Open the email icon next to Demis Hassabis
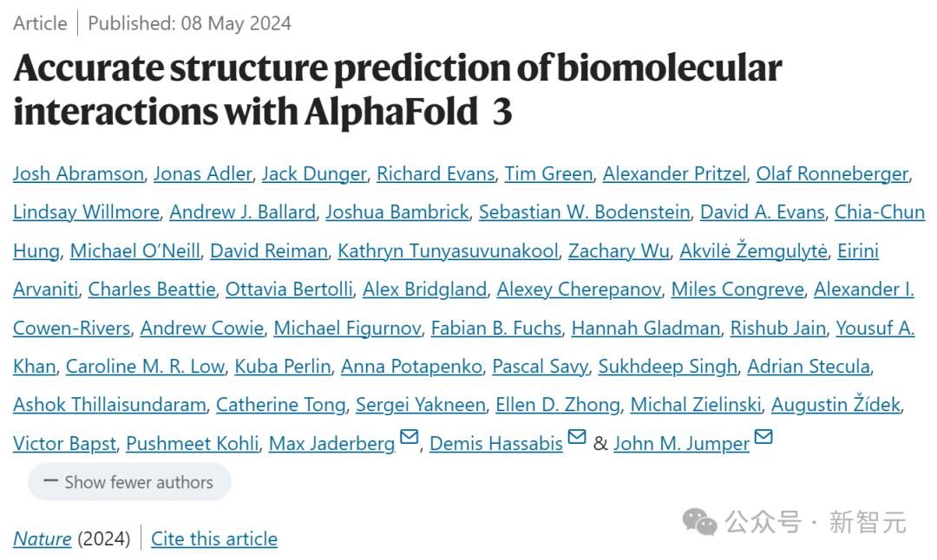This screenshot has height=560, width=937. (x=577, y=439)
